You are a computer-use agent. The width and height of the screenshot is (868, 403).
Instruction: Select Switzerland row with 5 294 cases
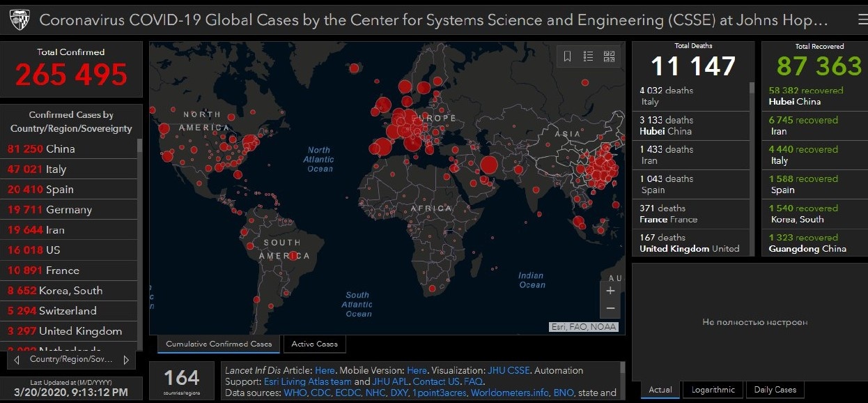point(69,310)
